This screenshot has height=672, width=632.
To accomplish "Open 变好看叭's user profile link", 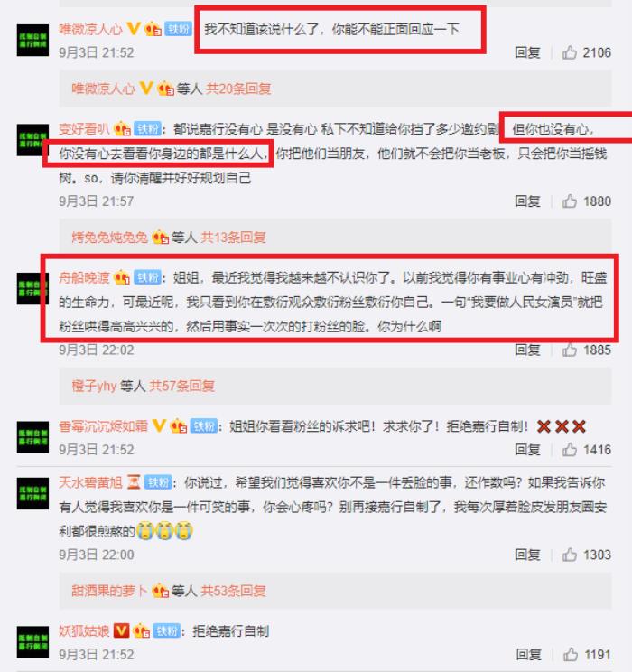I will pos(84,128).
